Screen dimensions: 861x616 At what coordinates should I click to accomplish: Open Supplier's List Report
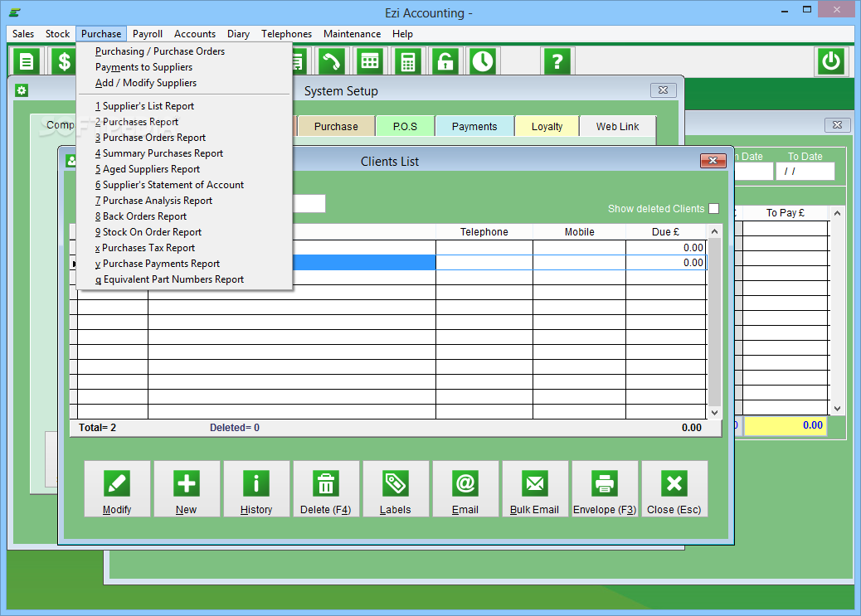point(184,106)
